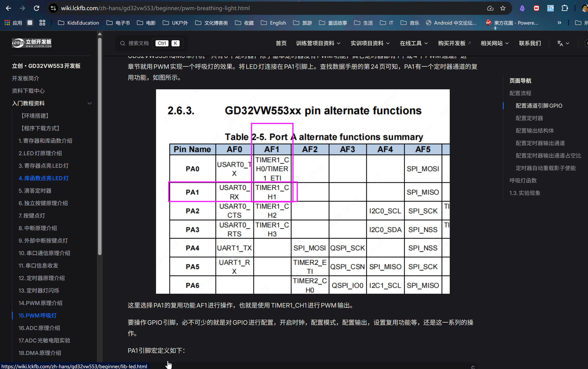Open the Android 中文论坛 bookmark

(451, 23)
